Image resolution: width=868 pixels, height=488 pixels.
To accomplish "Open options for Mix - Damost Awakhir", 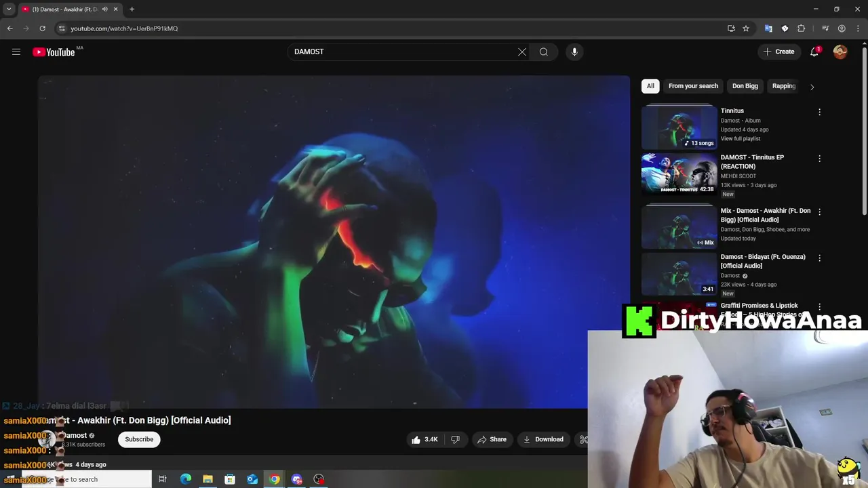I will point(819,211).
